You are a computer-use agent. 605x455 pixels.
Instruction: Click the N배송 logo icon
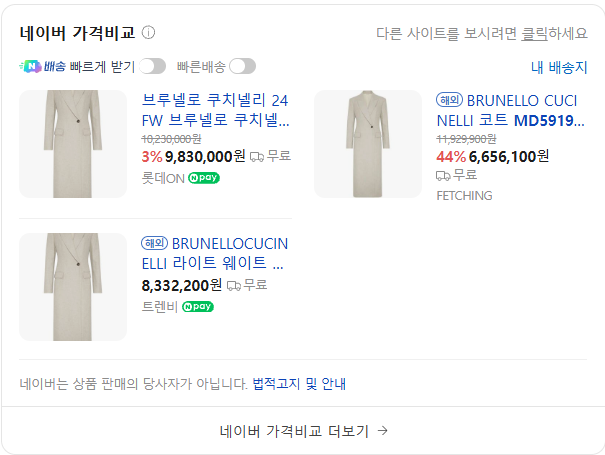coord(30,66)
